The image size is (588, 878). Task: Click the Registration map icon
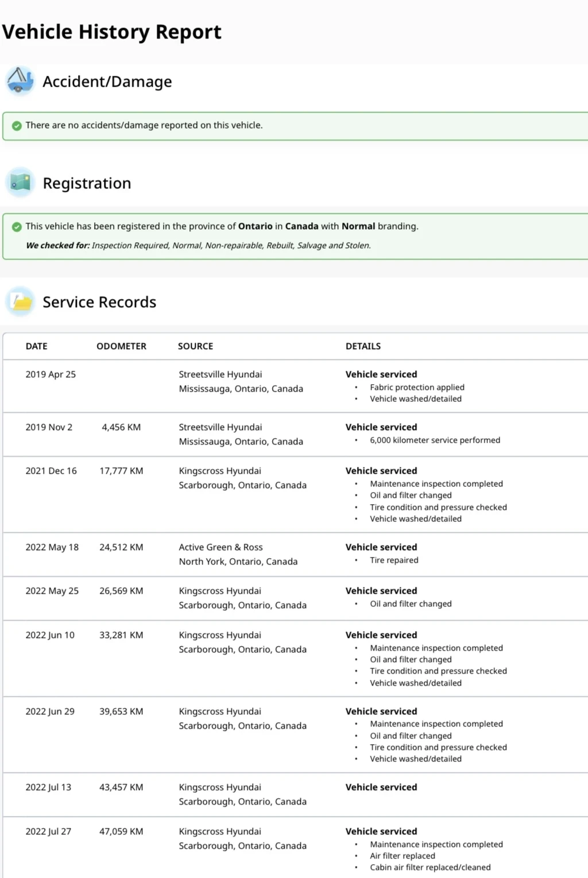[20, 183]
